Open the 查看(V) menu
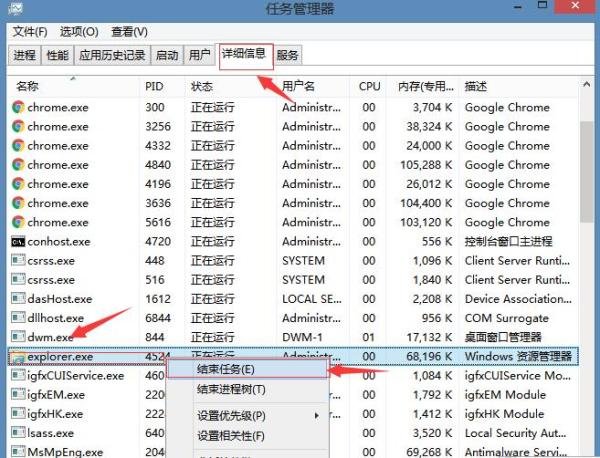600x458 pixels. point(129,32)
